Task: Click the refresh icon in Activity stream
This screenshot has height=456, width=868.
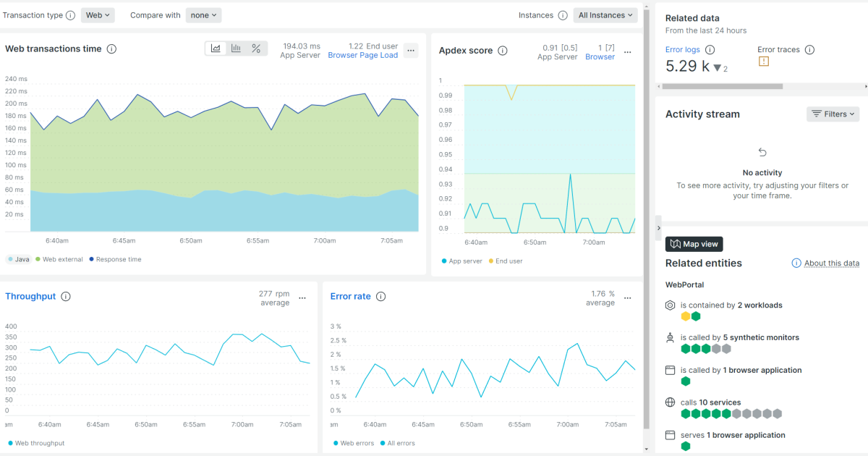Action: point(762,152)
